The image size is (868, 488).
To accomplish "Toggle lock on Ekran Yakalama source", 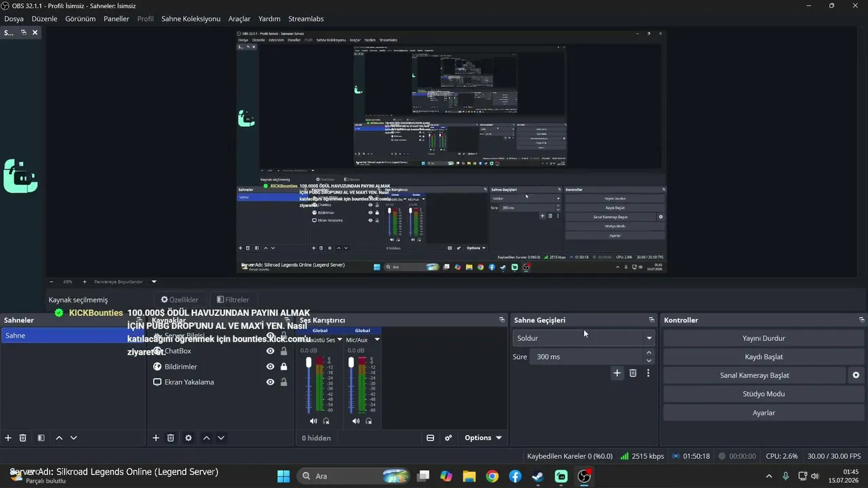I will point(283,382).
